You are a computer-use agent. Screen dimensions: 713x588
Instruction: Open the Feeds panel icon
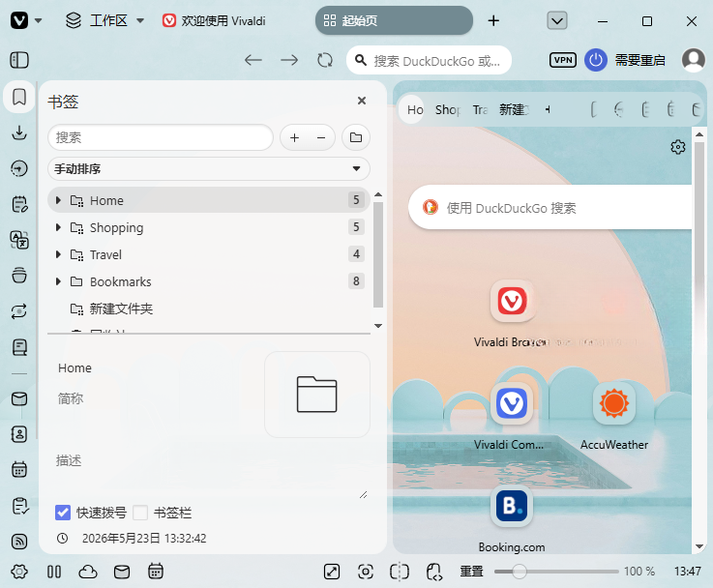[x=19, y=542]
